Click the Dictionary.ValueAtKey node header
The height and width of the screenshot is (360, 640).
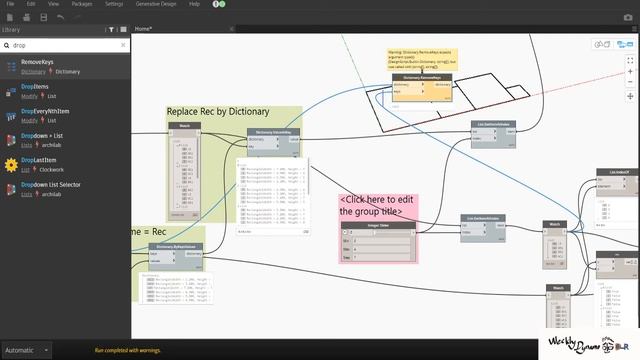pyautogui.click(x=273, y=132)
